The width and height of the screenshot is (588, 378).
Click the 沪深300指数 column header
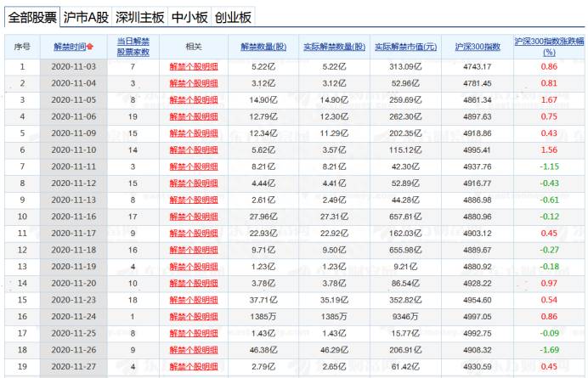tap(478, 47)
